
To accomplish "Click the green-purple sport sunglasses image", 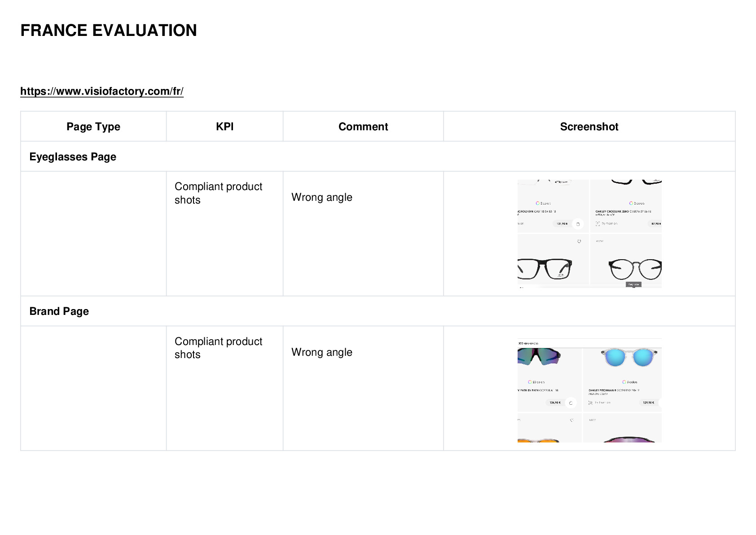I will pos(539,356).
